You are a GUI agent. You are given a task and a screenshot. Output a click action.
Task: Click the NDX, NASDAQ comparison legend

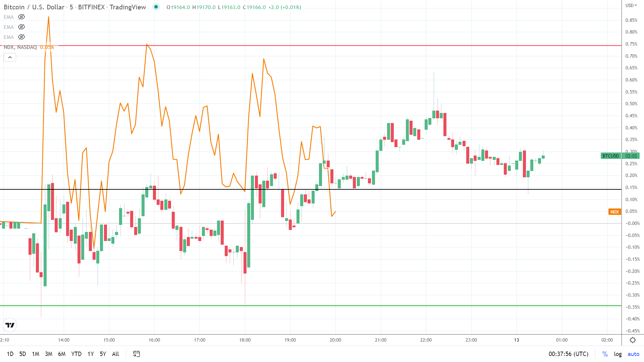point(20,47)
